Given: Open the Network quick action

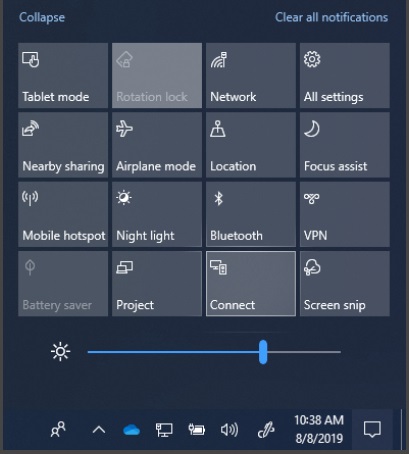Looking at the screenshot, I should pos(251,75).
